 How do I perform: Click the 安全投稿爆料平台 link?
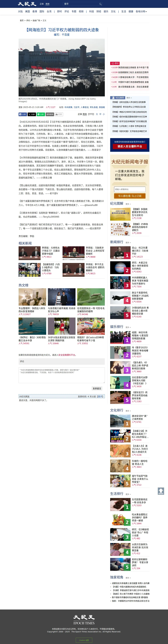[67, 355]
